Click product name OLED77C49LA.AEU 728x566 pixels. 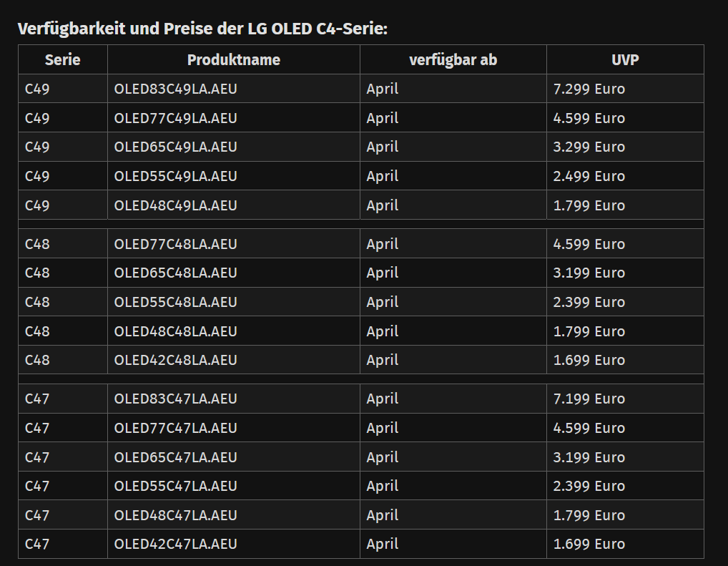pos(175,118)
